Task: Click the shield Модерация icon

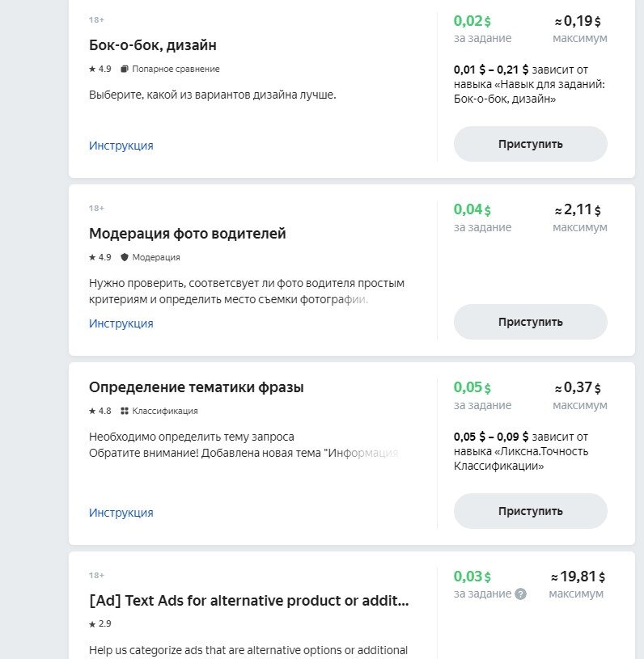Action: click(125, 257)
